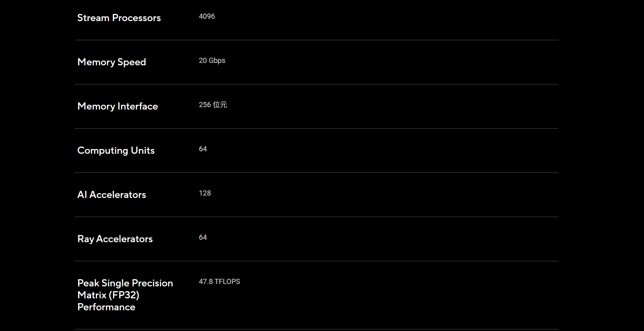Screen dimensions: 644x331
Task: Click the 位元 unit characters
Action: point(220,105)
